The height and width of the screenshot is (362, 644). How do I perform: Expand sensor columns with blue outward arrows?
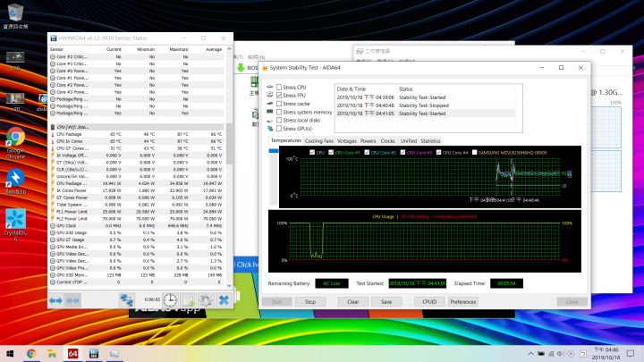tap(55, 300)
